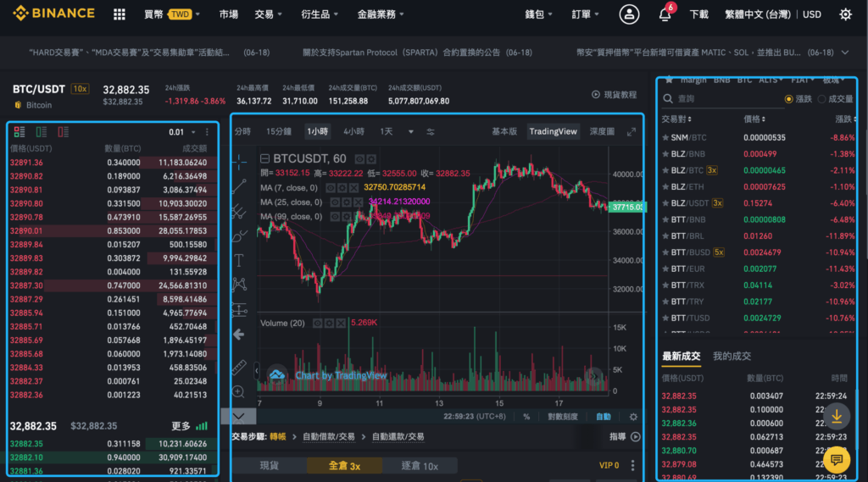The image size is (868, 482).
Task: Open the live chat support button
Action: point(837,459)
